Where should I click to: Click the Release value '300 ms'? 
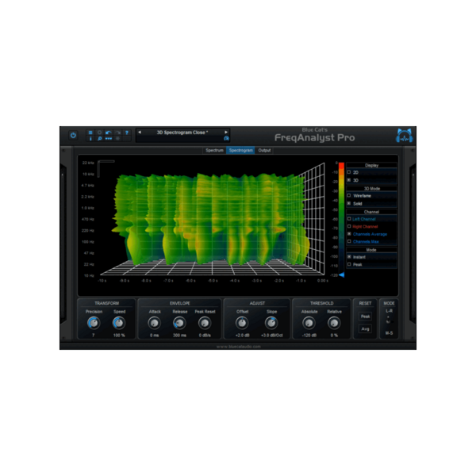(x=180, y=336)
